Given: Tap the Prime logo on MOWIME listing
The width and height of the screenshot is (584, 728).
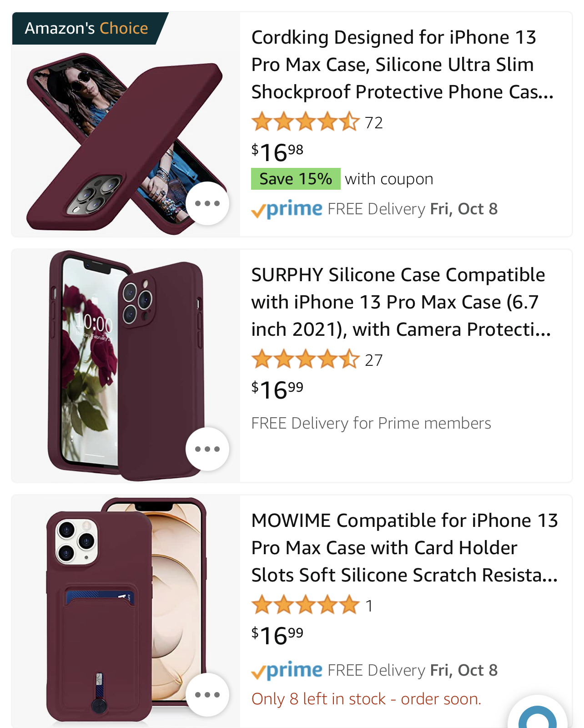Looking at the screenshot, I should (x=287, y=671).
